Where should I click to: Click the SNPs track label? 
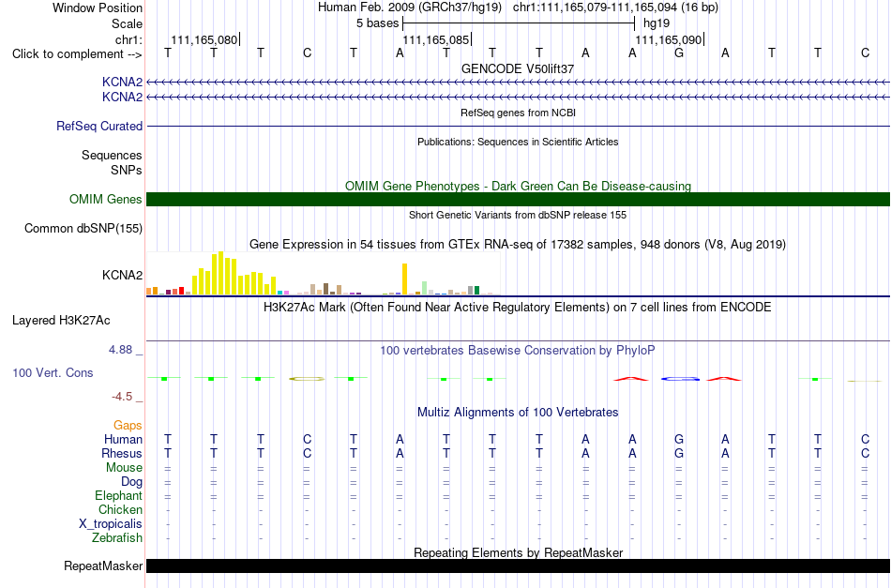click(127, 171)
